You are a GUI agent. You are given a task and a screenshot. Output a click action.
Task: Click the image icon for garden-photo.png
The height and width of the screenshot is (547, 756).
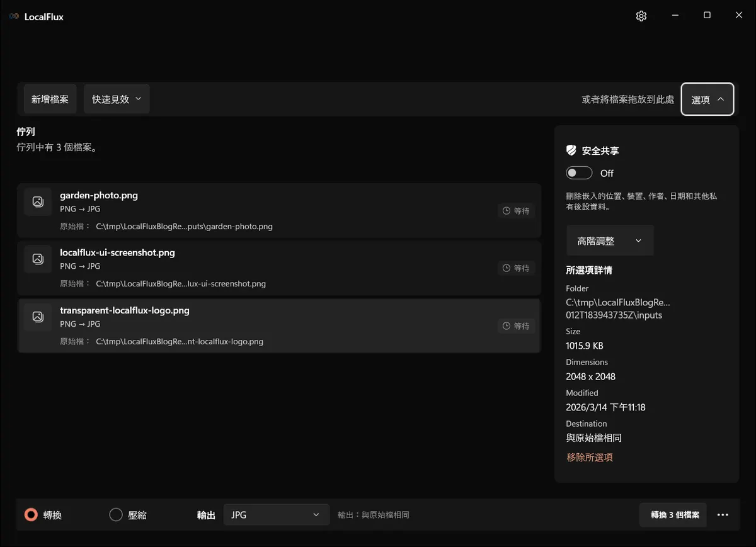tap(38, 202)
